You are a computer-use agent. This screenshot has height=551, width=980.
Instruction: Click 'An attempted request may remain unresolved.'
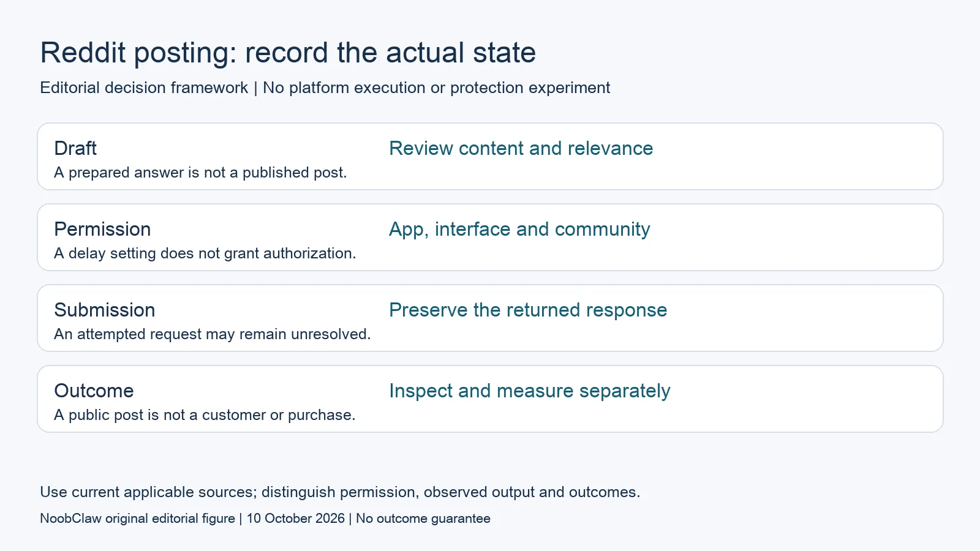tap(213, 334)
